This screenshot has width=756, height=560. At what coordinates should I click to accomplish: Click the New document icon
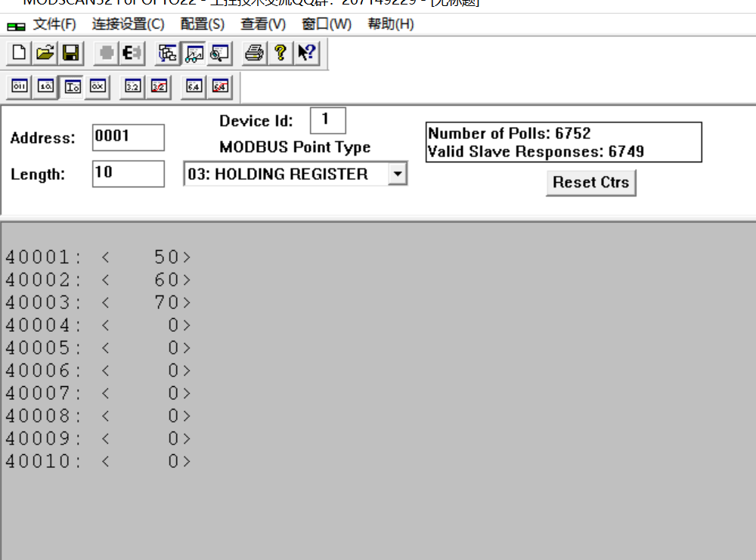tap(20, 54)
